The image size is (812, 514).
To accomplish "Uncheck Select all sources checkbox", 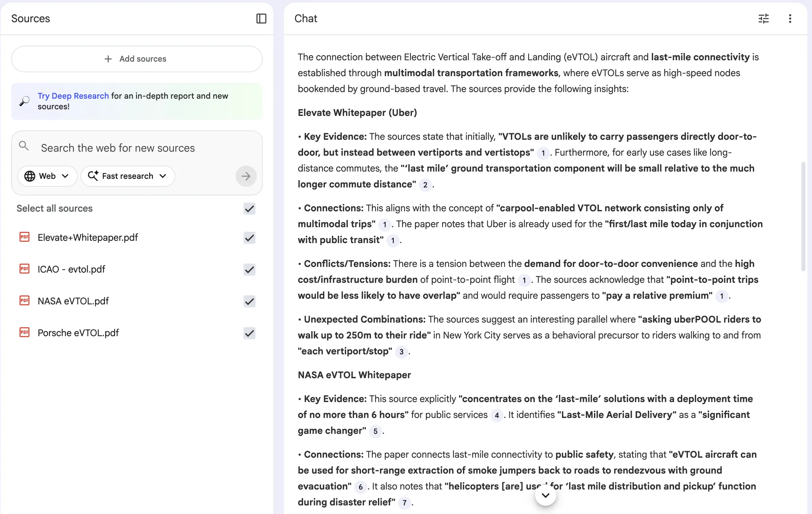I will 249,209.
